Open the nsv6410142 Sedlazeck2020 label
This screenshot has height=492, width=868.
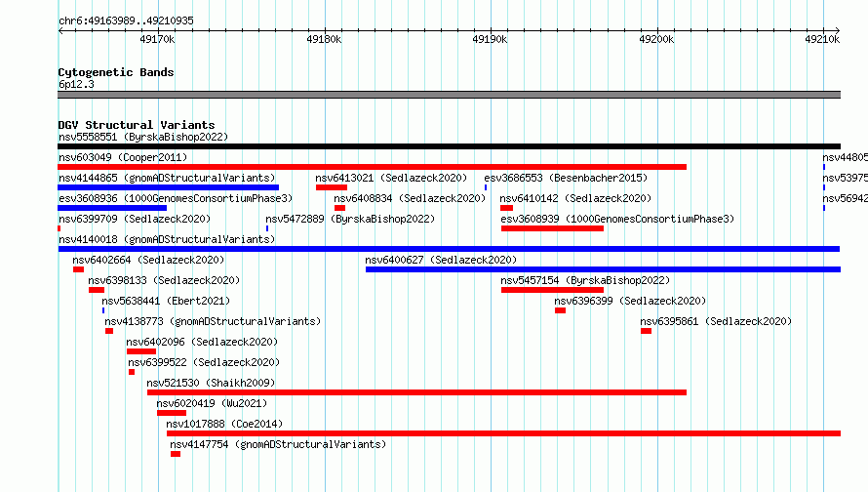[575, 198]
